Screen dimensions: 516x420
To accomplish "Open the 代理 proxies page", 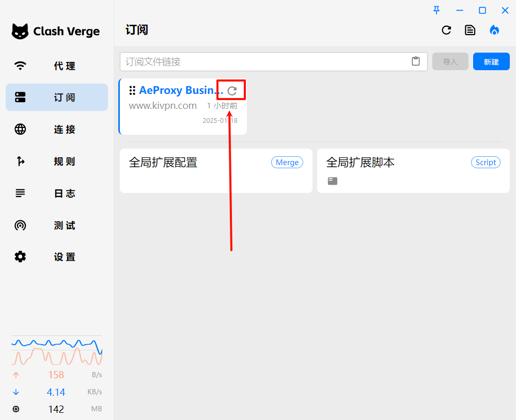I will pos(57,66).
